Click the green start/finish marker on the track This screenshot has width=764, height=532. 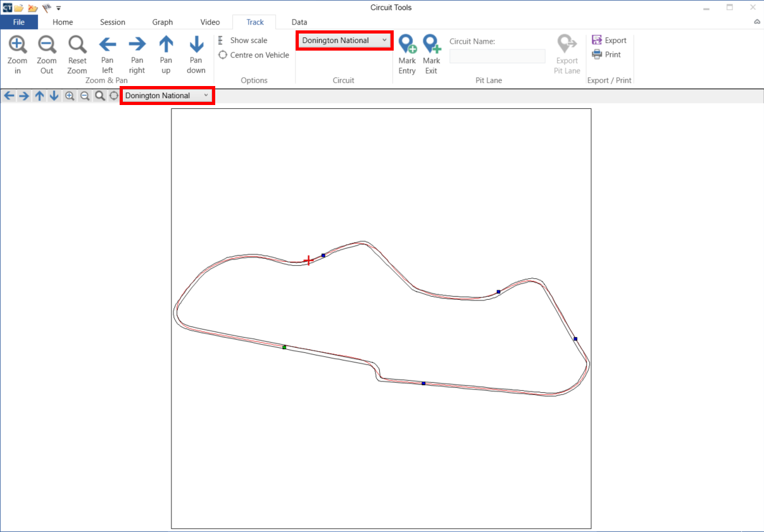pos(284,347)
